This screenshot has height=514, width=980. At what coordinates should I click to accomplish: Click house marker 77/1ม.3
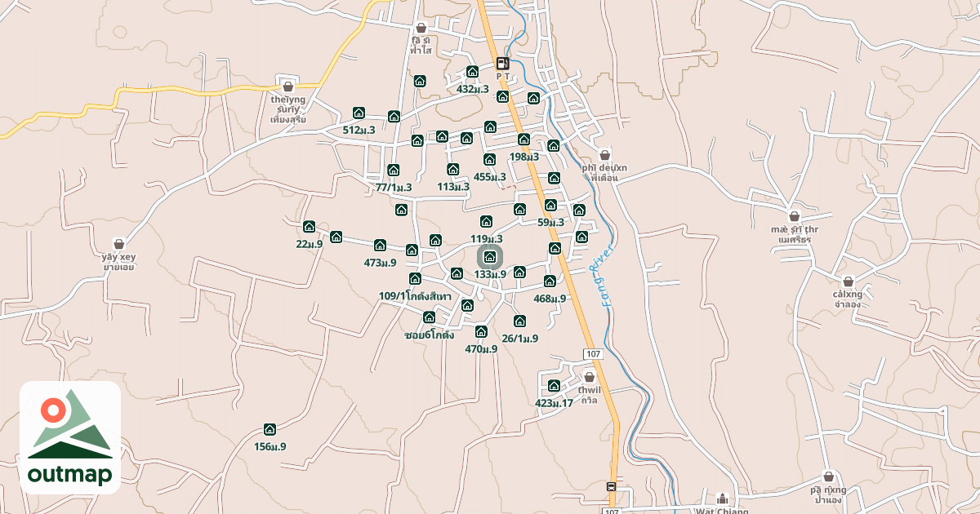tap(393, 170)
